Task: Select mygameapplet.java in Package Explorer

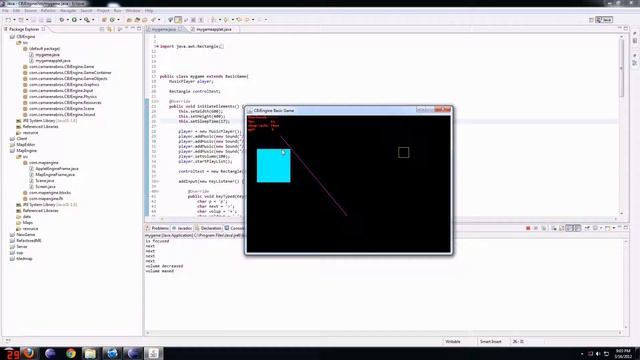Action: point(53,60)
